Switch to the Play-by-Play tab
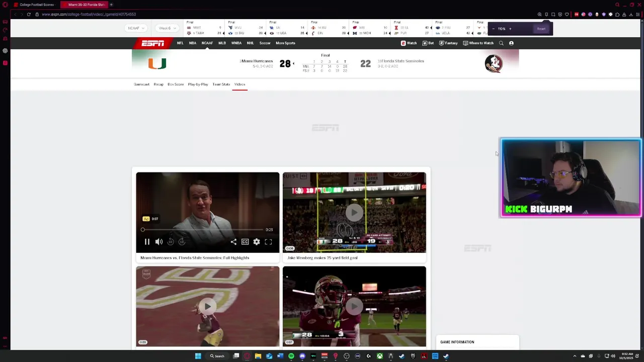This screenshot has height=362, width=644. [198, 84]
